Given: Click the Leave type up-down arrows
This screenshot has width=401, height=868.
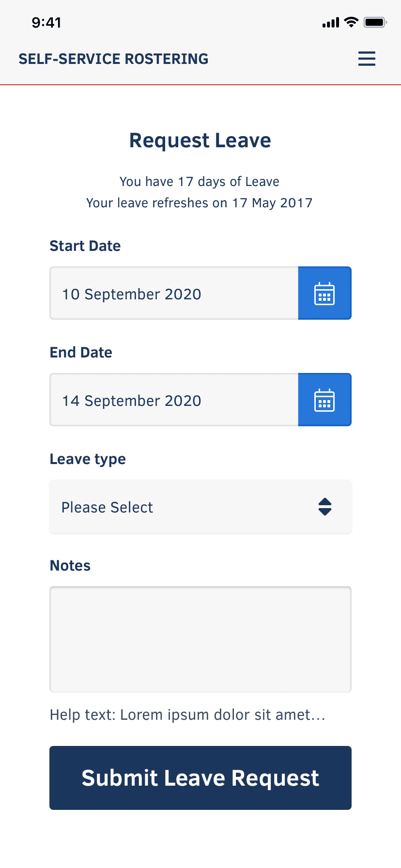Looking at the screenshot, I should pyautogui.click(x=325, y=507).
